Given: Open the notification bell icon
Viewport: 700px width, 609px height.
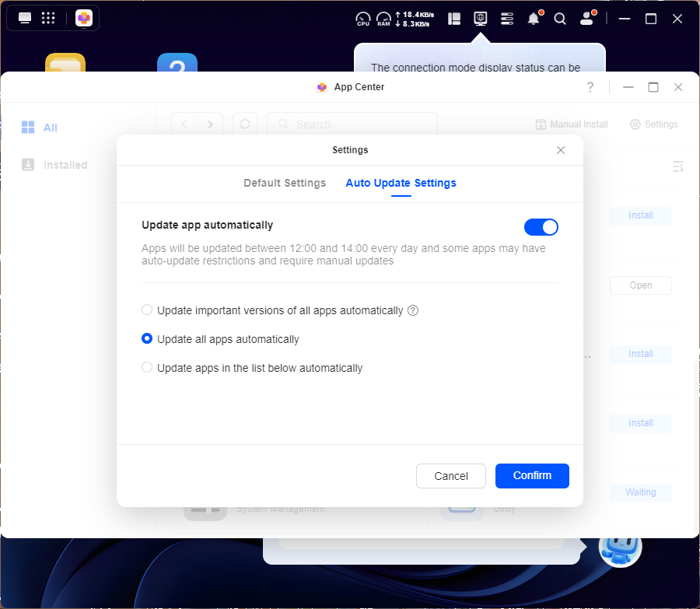Looking at the screenshot, I should [534, 19].
